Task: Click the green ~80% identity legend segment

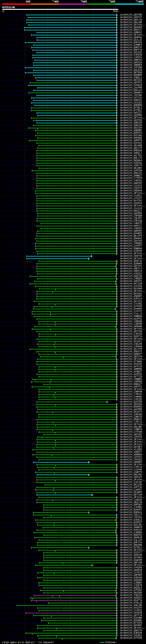Action: click(101, 4)
